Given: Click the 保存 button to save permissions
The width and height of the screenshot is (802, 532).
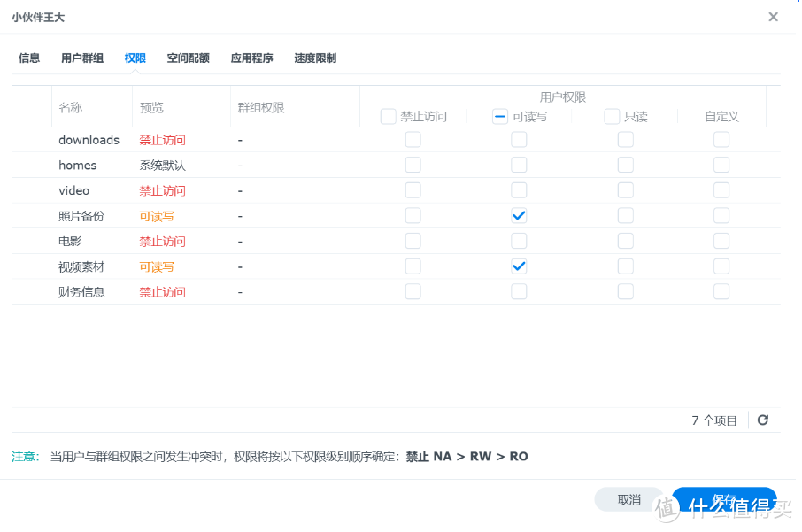Looking at the screenshot, I should [723, 499].
